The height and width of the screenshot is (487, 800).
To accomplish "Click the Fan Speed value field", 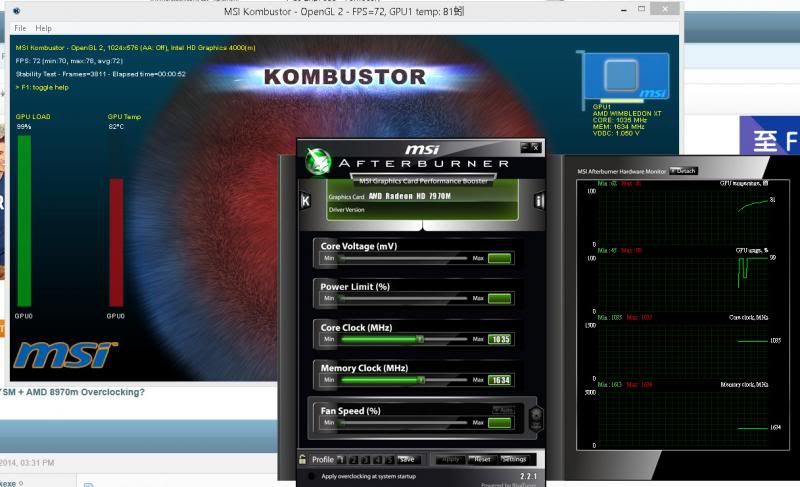I will [500, 423].
